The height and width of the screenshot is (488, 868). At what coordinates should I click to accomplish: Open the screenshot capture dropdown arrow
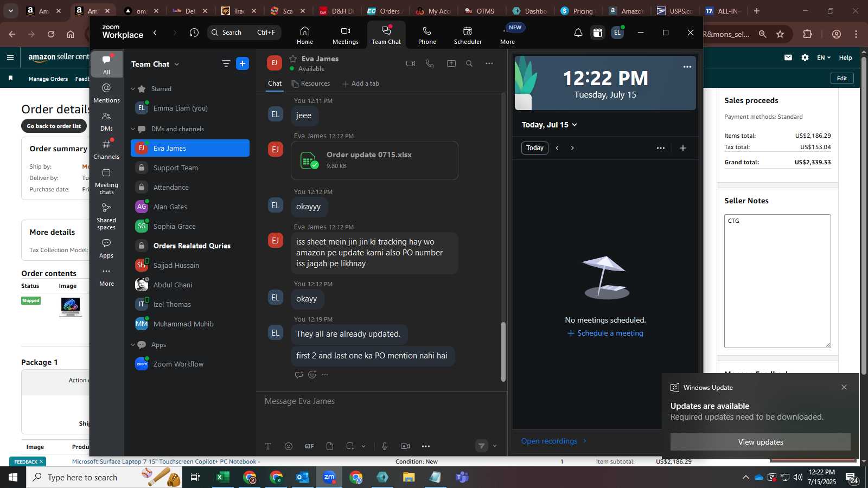[363, 446]
